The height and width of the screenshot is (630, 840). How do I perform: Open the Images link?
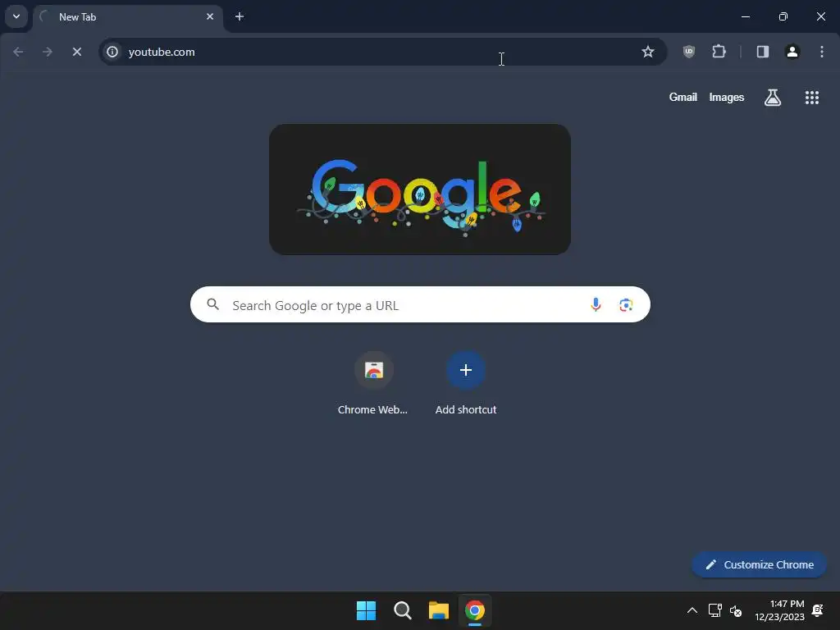(x=727, y=98)
